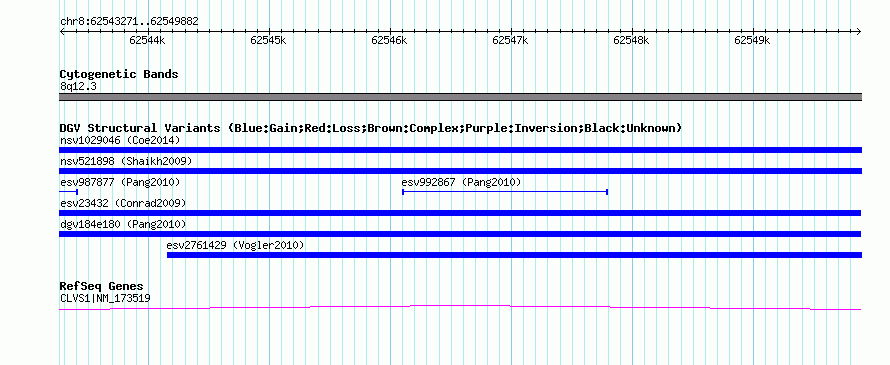Click the magenta CLVS1 gene line
The width and height of the screenshot is (890, 365).
(x=460, y=307)
